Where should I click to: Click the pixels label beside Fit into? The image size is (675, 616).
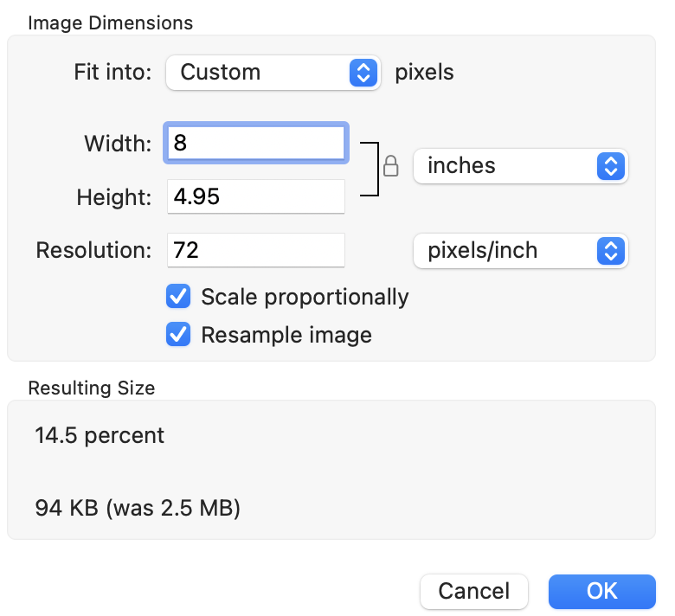[x=424, y=73]
